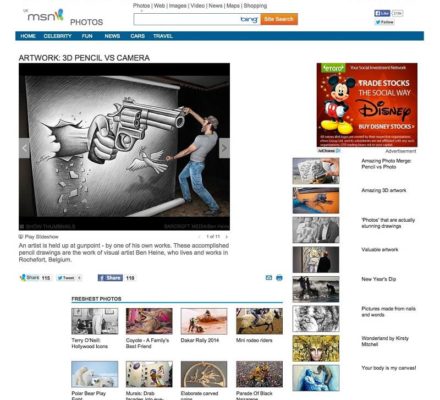Select Photos search scope link
Image resolution: width=440 pixels, height=400 pixels.
(x=141, y=6)
